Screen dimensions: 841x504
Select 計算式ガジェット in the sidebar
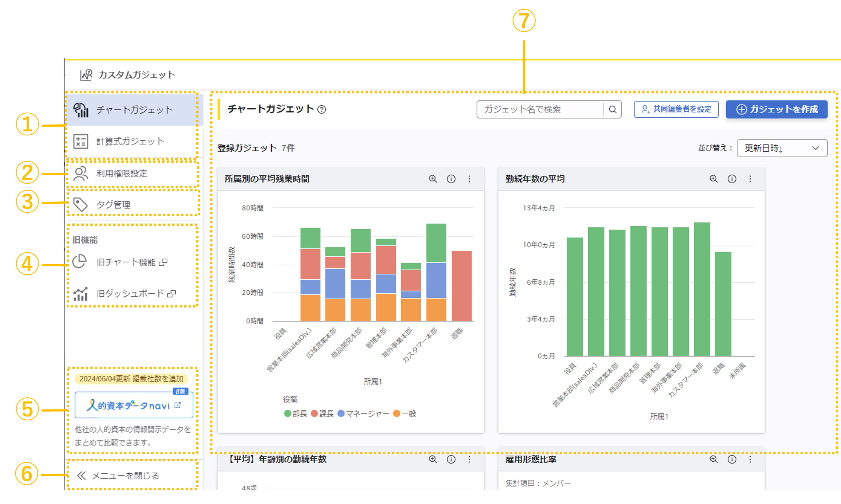pyautogui.click(x=130, y=141)
